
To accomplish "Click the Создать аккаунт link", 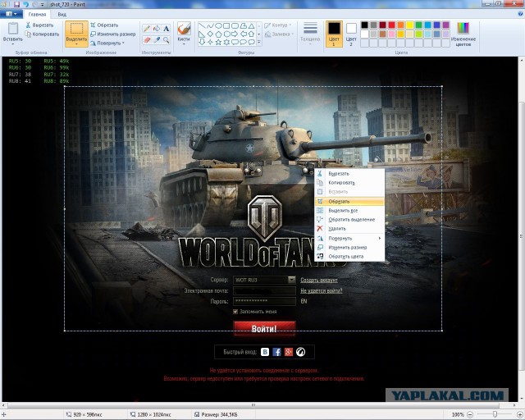I will [319, 280].
